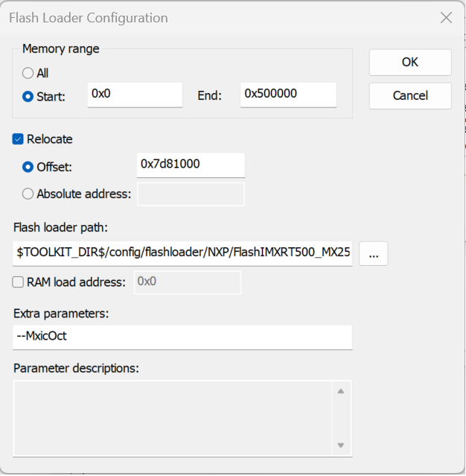Select the Absolute address radio option
Viewport: 466px width, 476px height.
28,194
